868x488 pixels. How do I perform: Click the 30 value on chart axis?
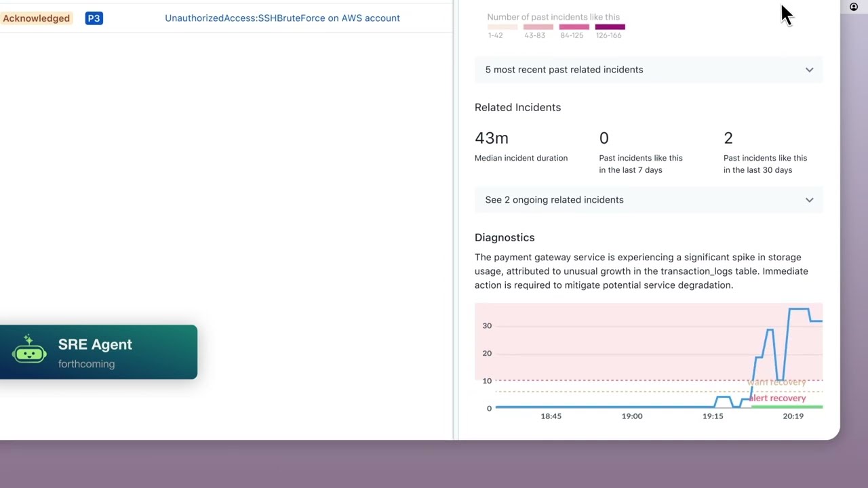point(487,326)
